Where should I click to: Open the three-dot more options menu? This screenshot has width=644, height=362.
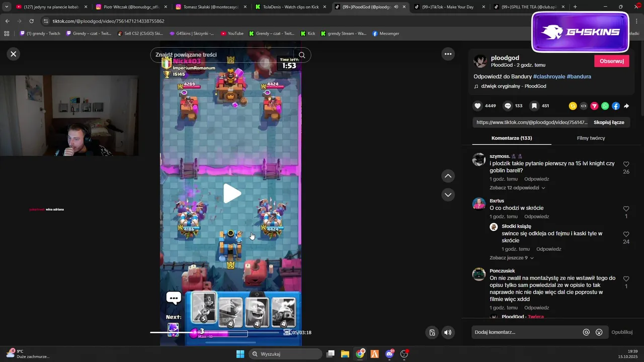click(448, 54)
